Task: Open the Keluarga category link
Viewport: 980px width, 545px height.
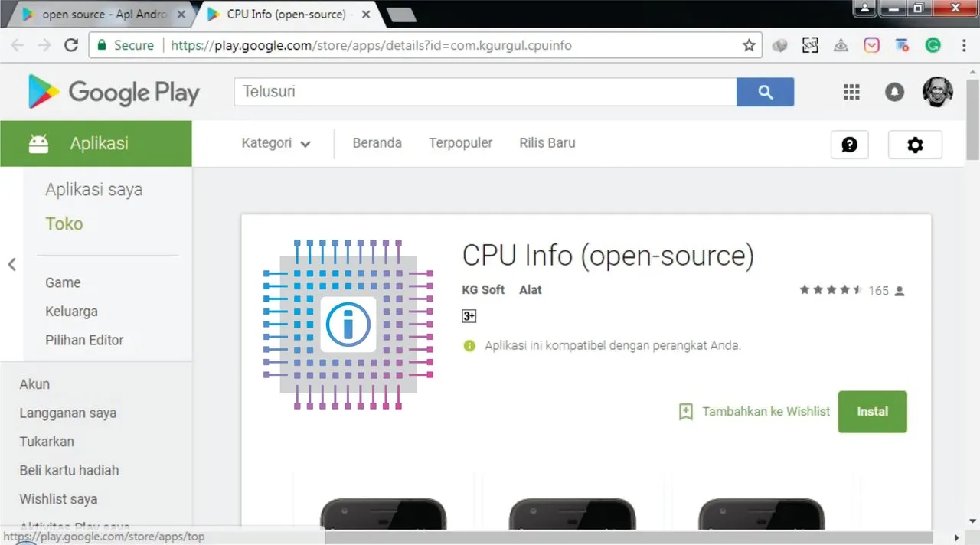Action: pyautogui.click(x=71, y=312)
